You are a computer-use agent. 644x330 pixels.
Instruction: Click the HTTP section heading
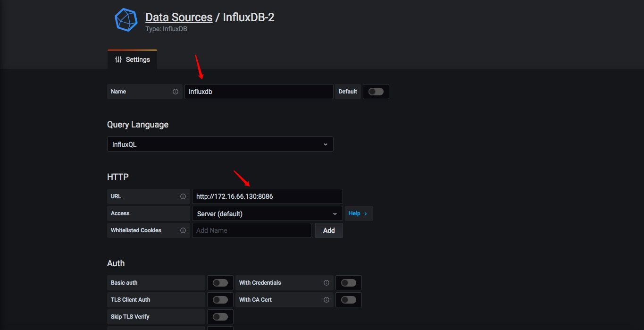pos(118,177)
